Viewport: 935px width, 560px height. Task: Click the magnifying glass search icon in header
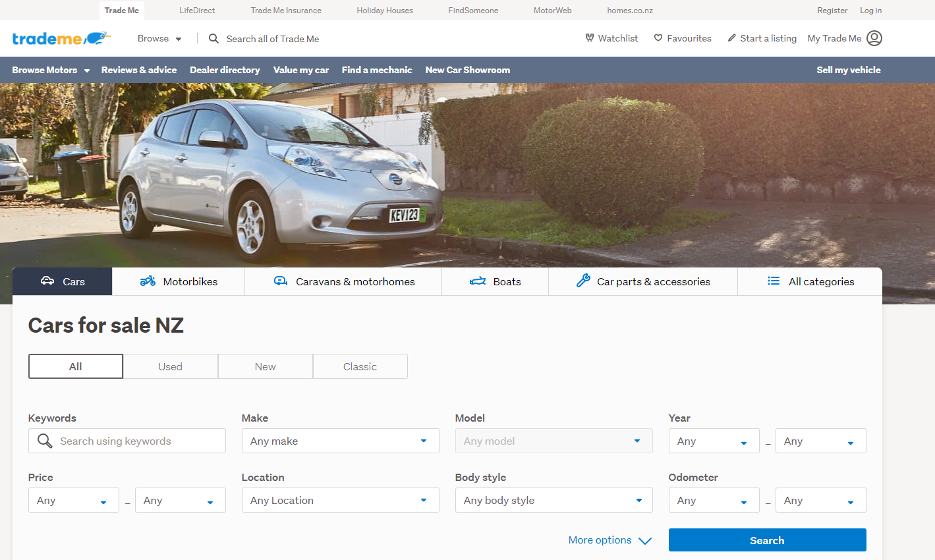point(213,39)
